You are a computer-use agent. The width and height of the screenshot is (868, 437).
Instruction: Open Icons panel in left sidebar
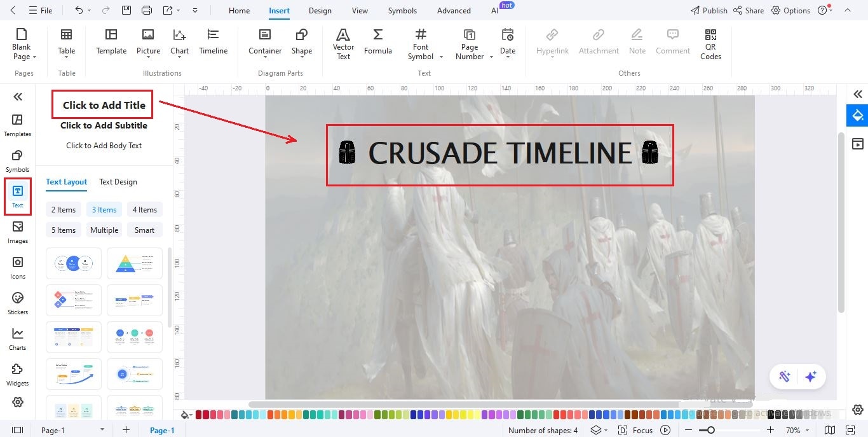[x=17, y=268]
